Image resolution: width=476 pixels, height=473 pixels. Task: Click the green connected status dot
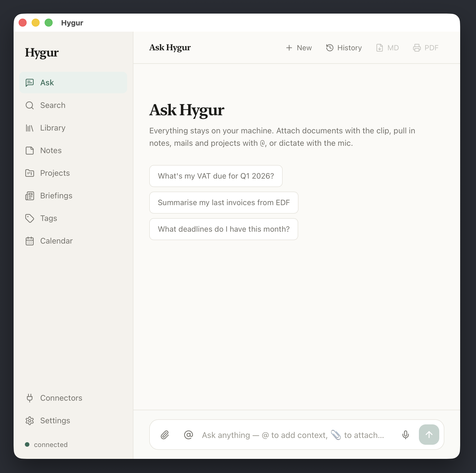point(27,444)
